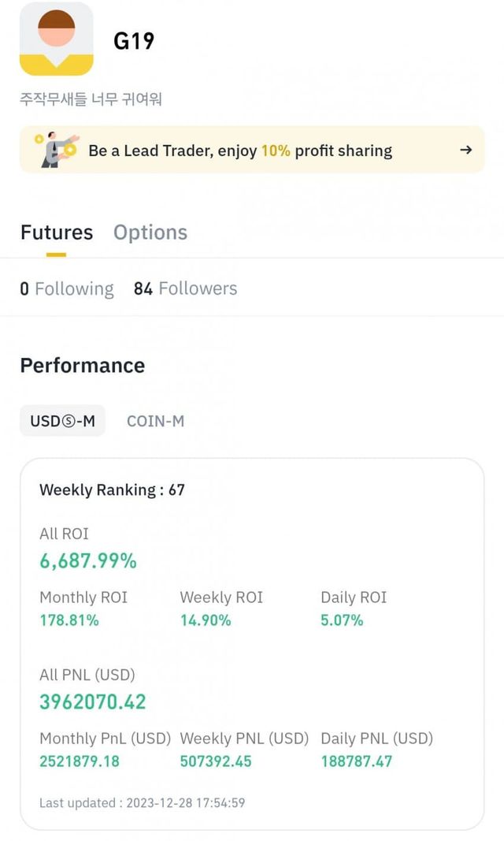The width and height of the screenshot is (504, 841).
Task: Click the Weekly ROI 14.90% value
Action: [206, 620]
